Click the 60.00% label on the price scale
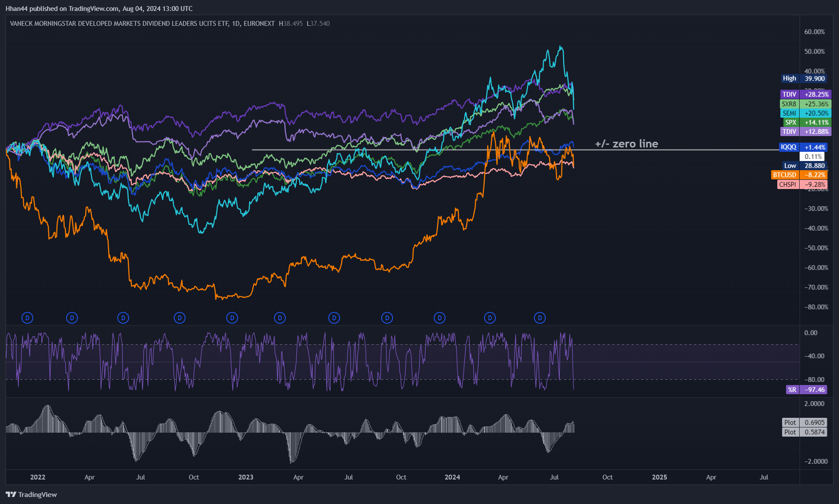The height and width of the screenshot is (504, 839). (814, 32)
